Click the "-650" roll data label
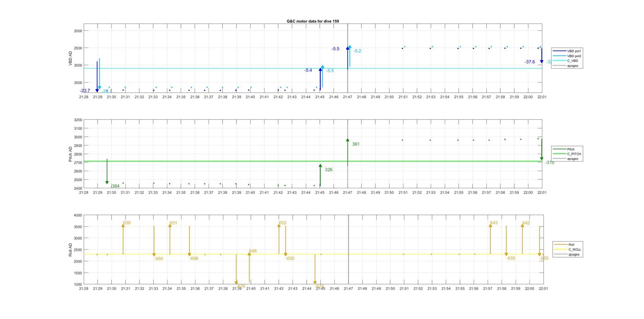 [x=290, y=259]
